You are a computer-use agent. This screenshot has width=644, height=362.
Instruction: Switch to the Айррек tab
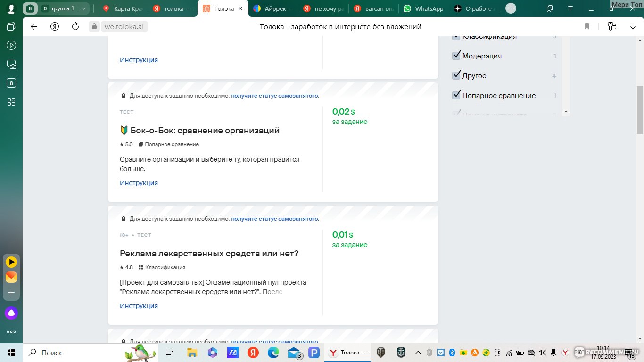click(273, 8)
